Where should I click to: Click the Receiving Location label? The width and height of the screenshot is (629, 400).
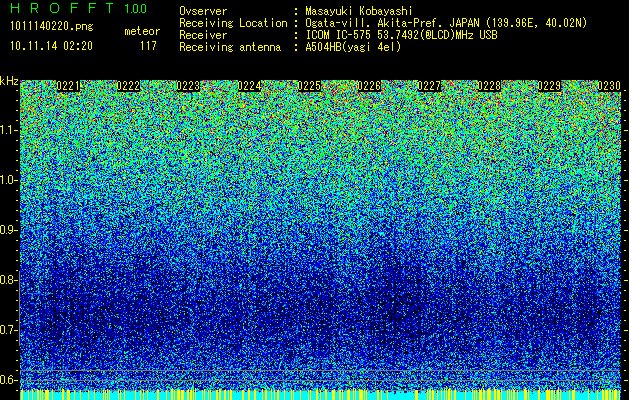point(233,23)
